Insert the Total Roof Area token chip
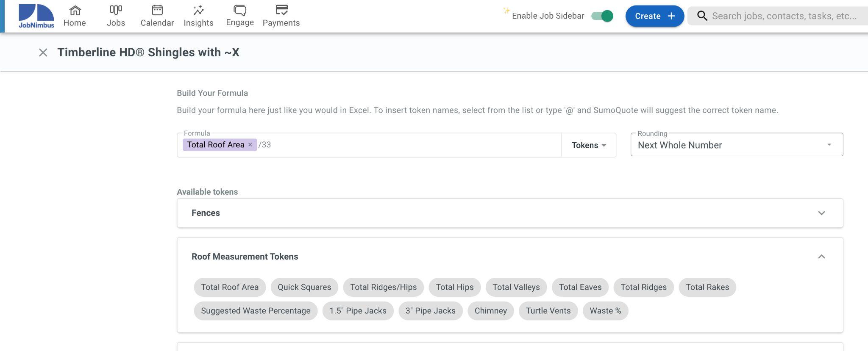This screenshot has width=868, height=351. pos(230,287)
